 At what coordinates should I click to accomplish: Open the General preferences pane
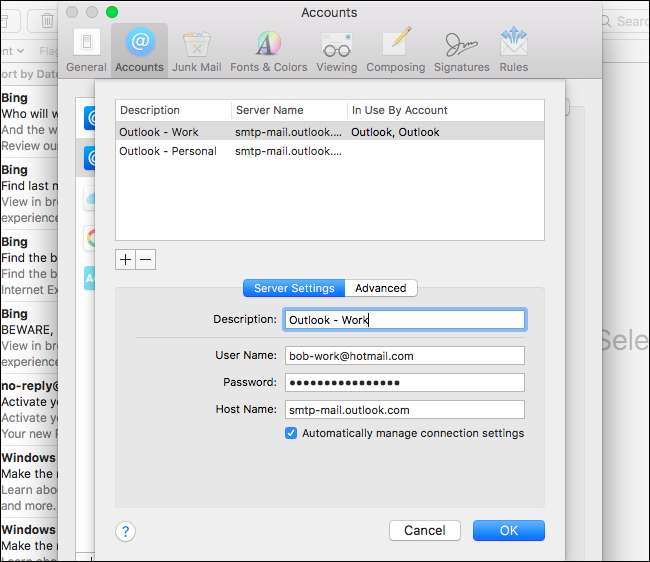pyautogui.click(x=86, y=49)
